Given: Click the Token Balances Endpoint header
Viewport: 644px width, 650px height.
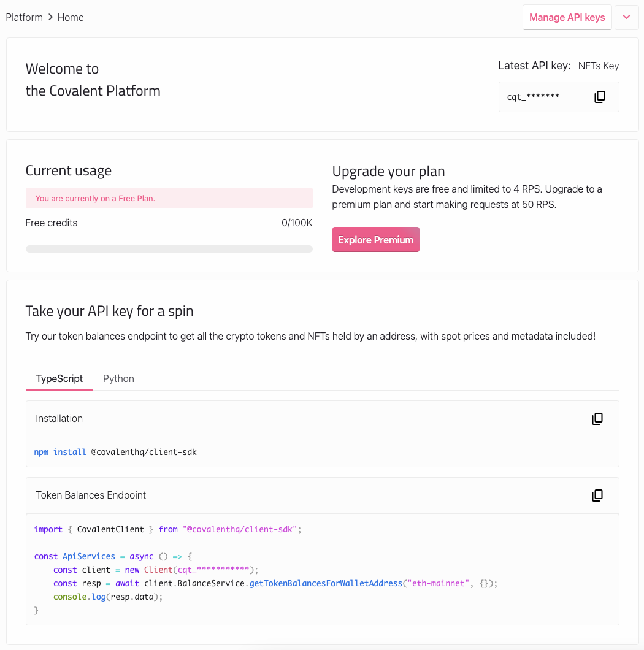Looking at the screenshot, I should point(322,495).
